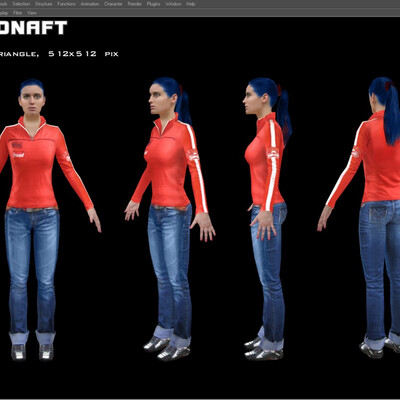Open the partially visible Tools menu

click(3, 4)
